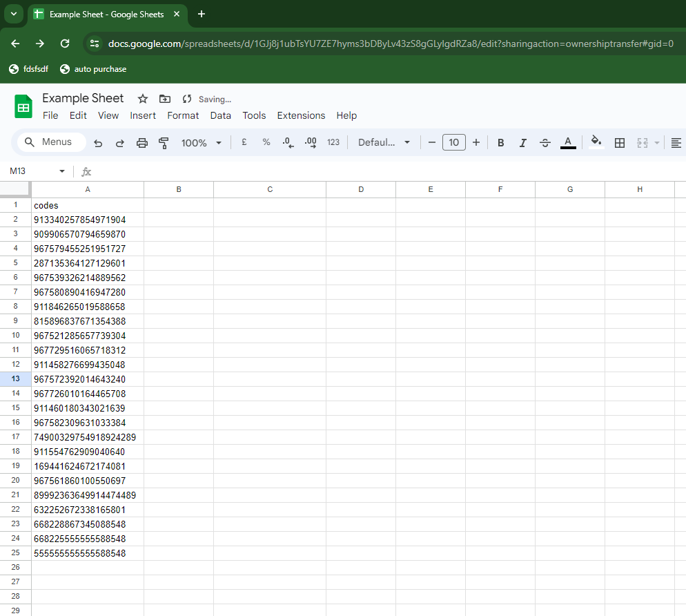Expand the Default font dropdown

tap(384, 142)
